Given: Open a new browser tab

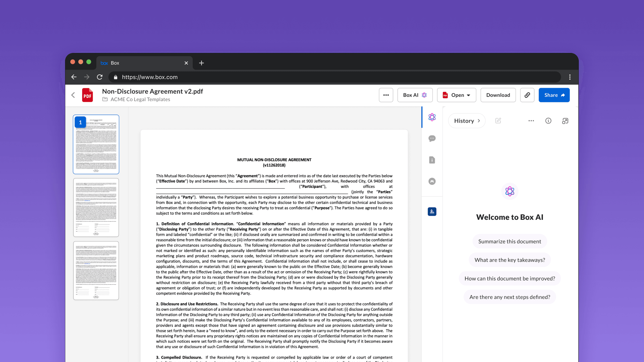Looking at the screenshot, I should click(201, 63).
